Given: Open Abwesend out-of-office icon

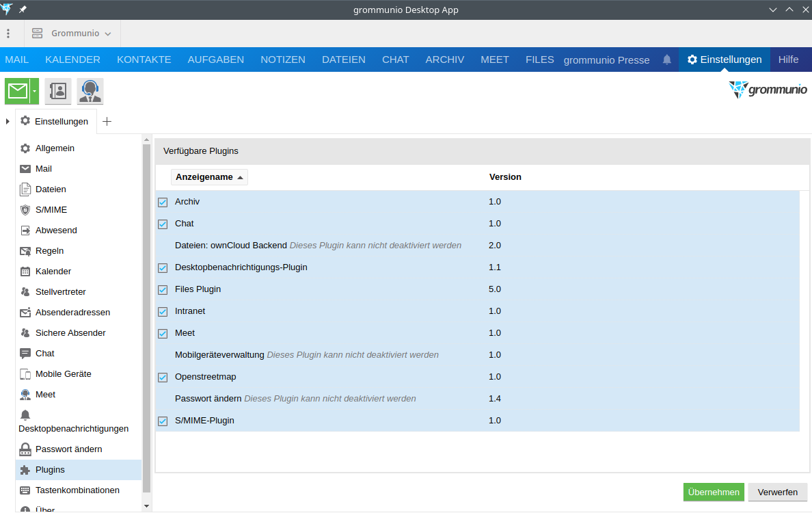Looking at the screenshot, I should (x=25, y=231).
